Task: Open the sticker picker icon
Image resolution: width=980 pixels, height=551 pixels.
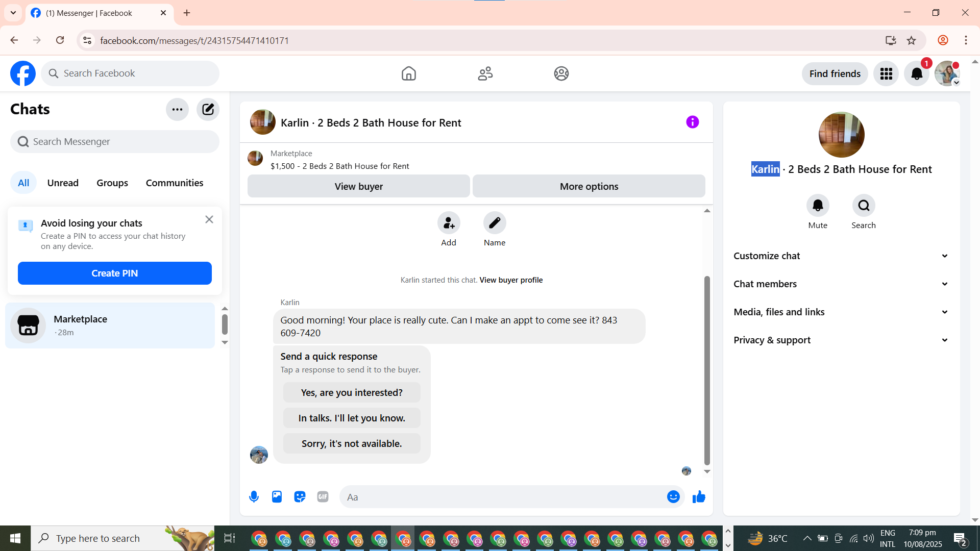Action: (x=300, y=496)
